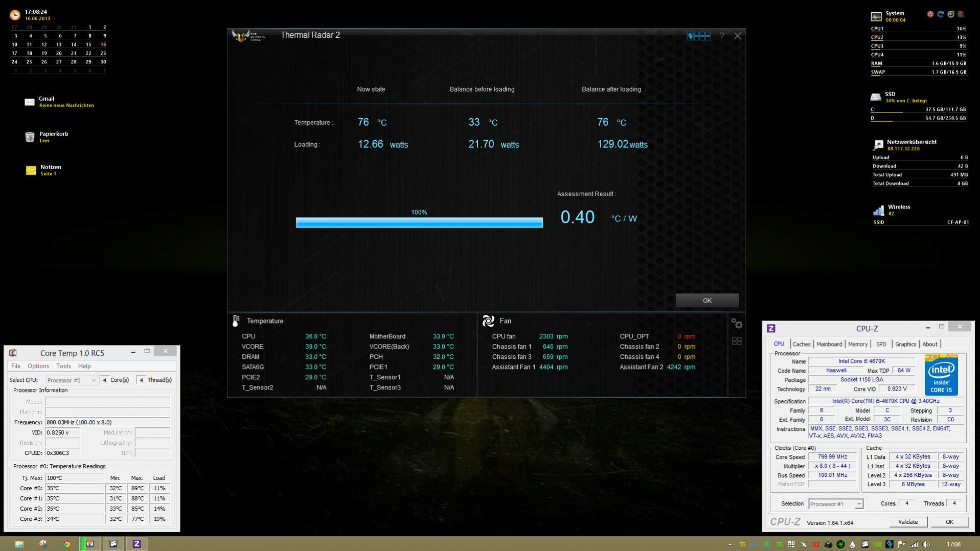Open the Notizen notes icon
Image resolution: width=980 pixels, height=551 pixels.
tap(31, 170)
